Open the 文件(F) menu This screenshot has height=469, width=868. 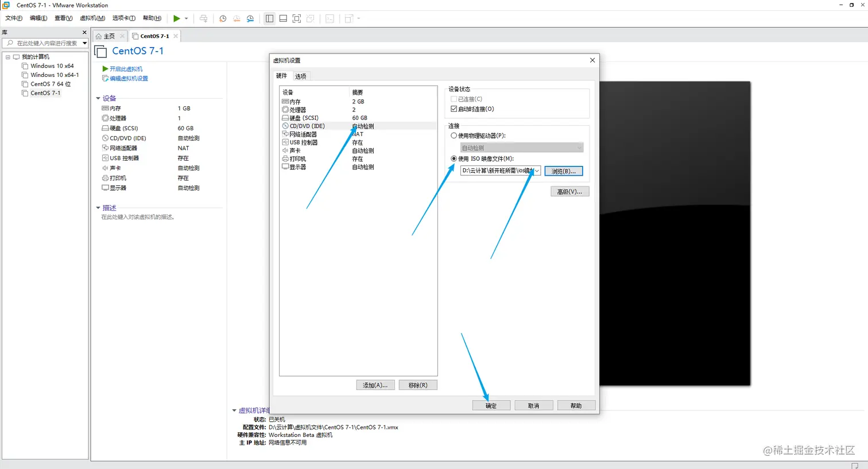click(14, 18)
